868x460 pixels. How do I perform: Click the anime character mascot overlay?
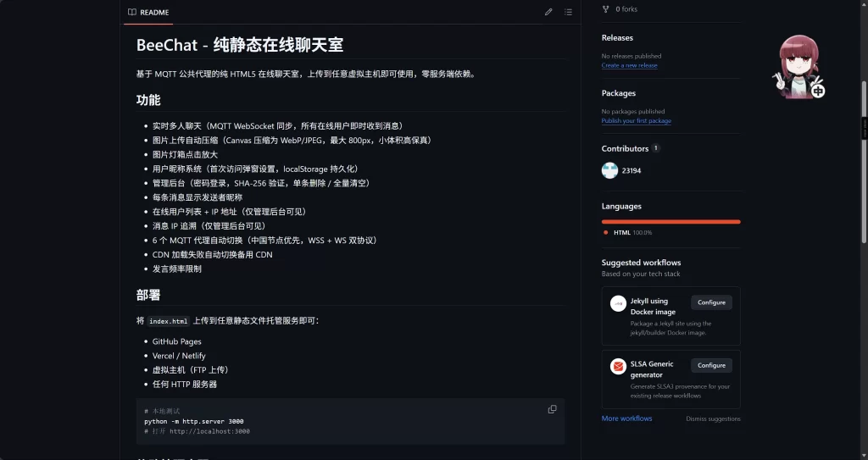pos(798,67)
